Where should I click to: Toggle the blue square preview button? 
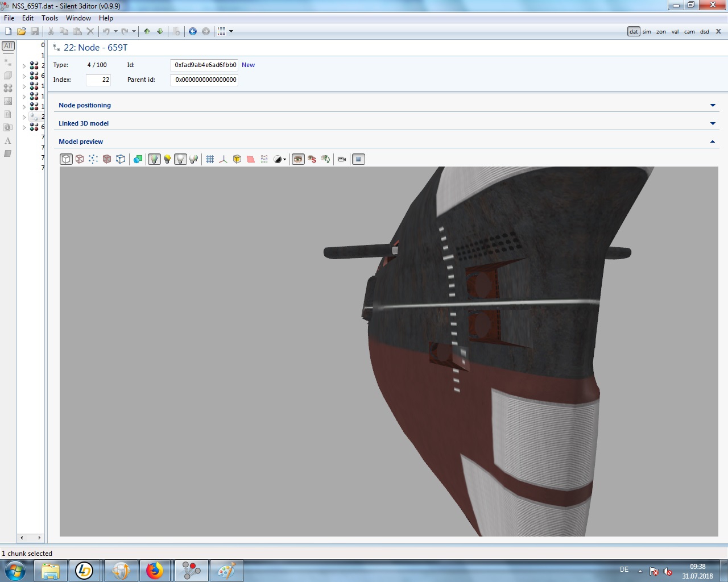pyautogui.click(x=358, y=159)
